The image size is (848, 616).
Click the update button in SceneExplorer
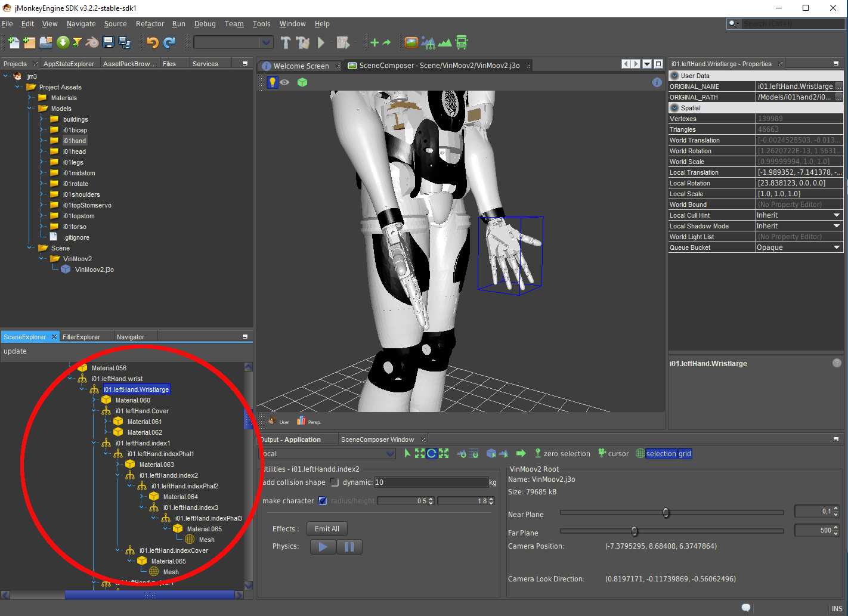15,351
